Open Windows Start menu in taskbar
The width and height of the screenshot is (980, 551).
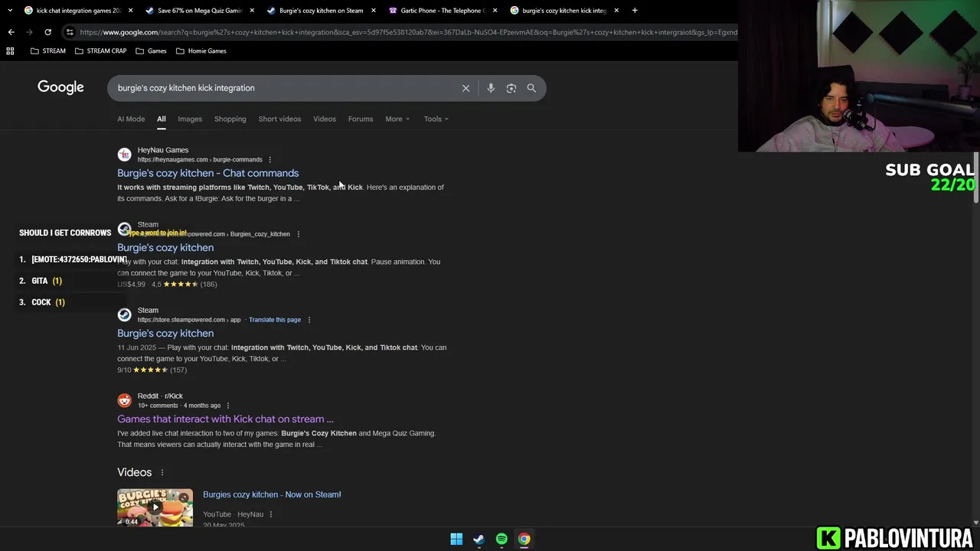point(456,539)
